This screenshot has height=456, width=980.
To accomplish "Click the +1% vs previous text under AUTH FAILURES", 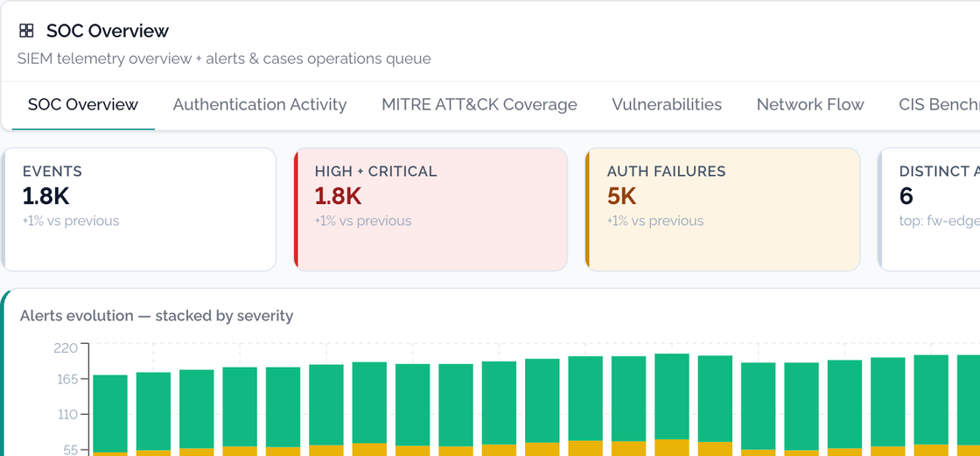I will (655, 221).
